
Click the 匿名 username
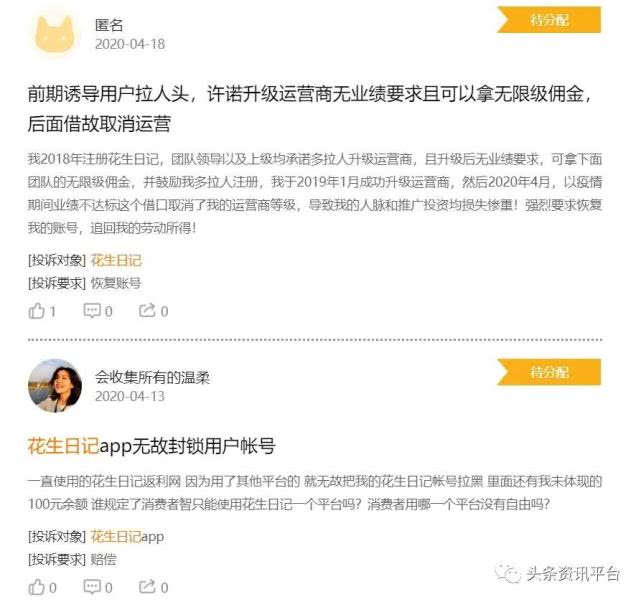click(x=109, y=25)
